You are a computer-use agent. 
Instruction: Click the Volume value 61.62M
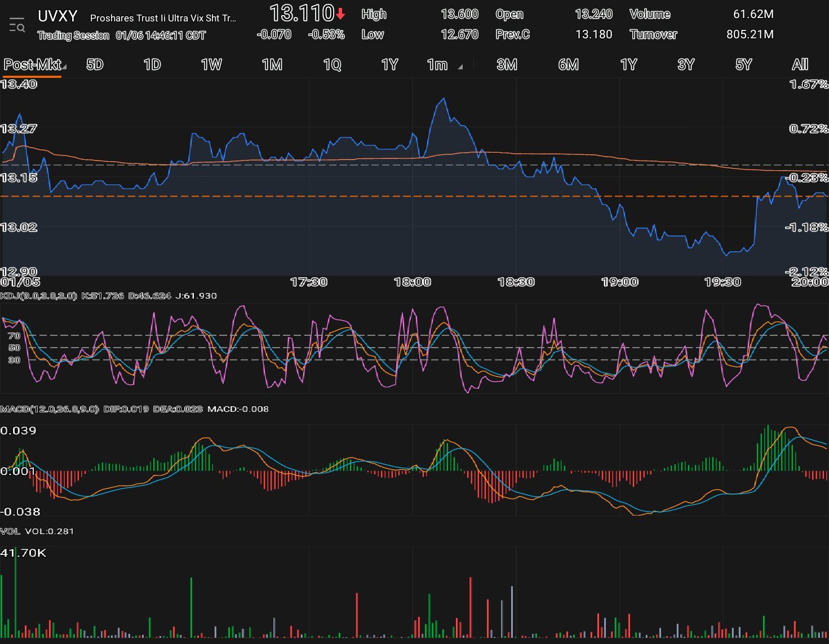(x=753, y=14)
